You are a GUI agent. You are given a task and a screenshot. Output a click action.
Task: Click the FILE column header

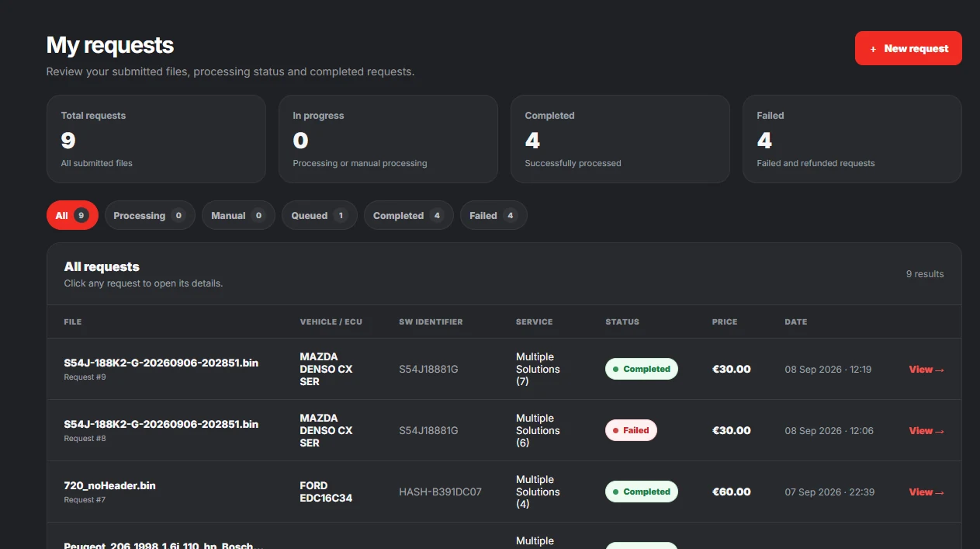(x=72, y=321)
